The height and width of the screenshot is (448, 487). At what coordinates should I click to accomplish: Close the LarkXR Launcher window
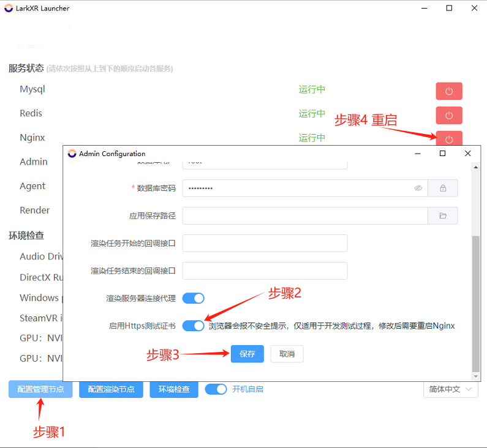(474, 8)
